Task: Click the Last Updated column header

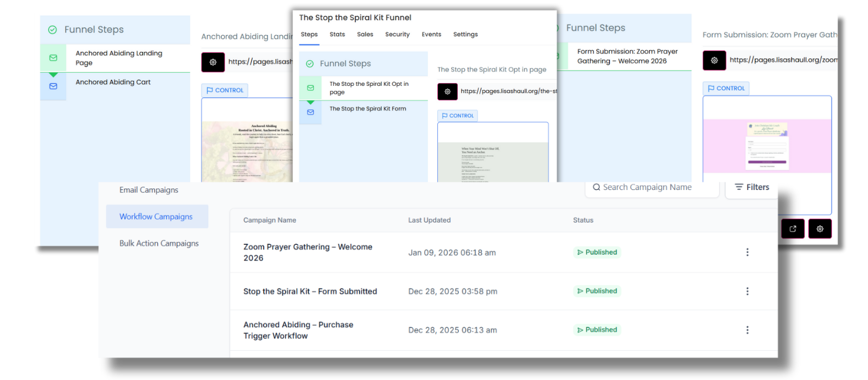Action: tap(429, 220)
